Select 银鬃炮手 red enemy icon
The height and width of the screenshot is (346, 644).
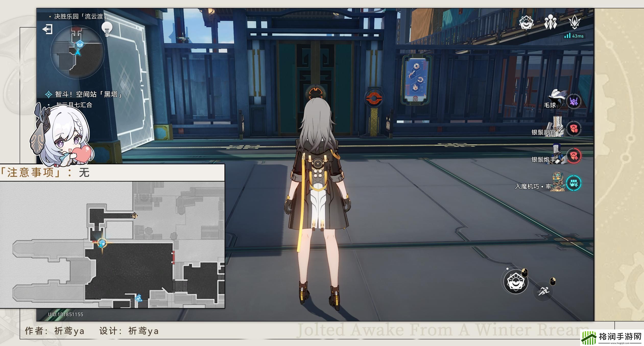tap(574, 156)
